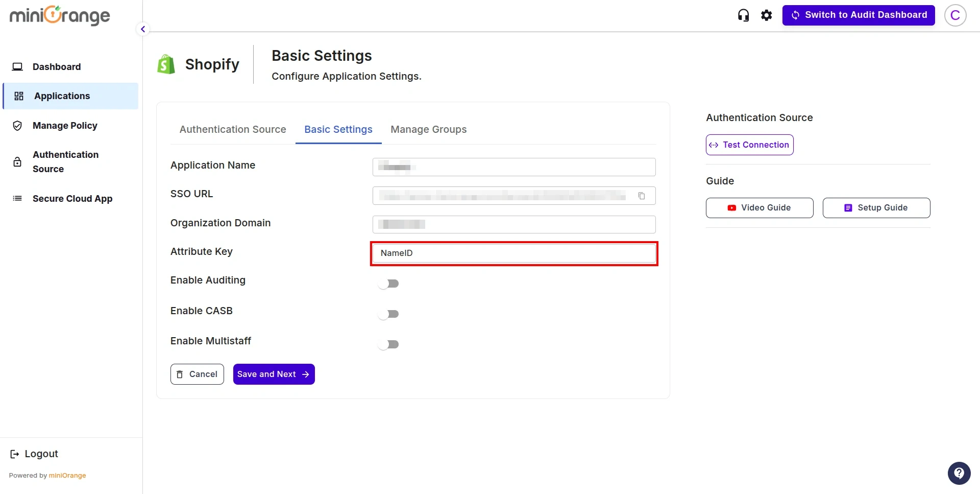Open Secure Cloud App section

pyautogui.click(x=72, y=199)
